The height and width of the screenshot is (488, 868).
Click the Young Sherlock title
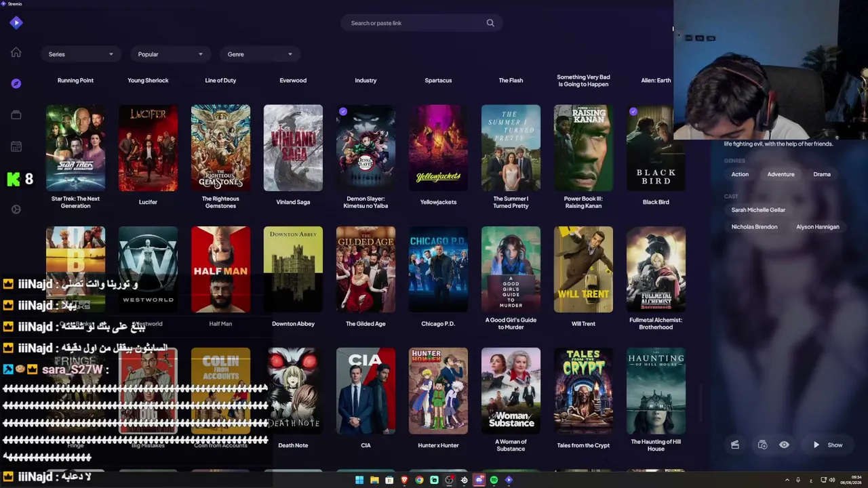(x=148, y=81)
